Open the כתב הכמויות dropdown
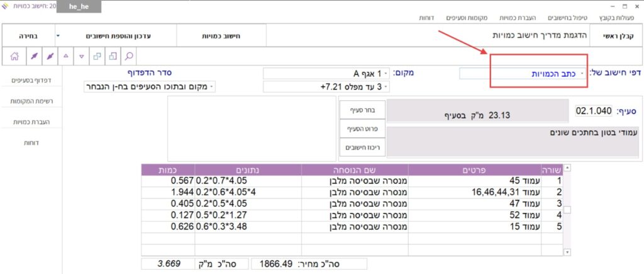This screenshot has height=274, width=644. coord(522,74)
